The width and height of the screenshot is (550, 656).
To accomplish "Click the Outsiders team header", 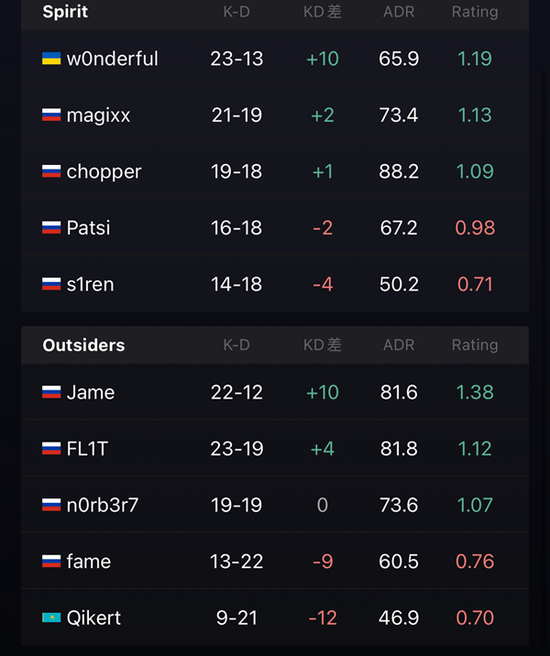I will [84, 345].
